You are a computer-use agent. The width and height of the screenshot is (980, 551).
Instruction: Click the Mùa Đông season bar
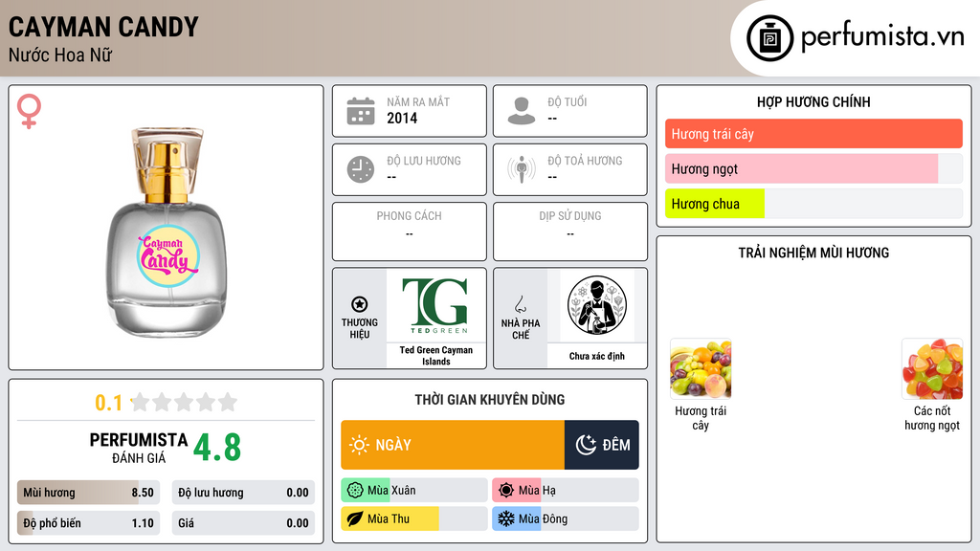[566, 519]
